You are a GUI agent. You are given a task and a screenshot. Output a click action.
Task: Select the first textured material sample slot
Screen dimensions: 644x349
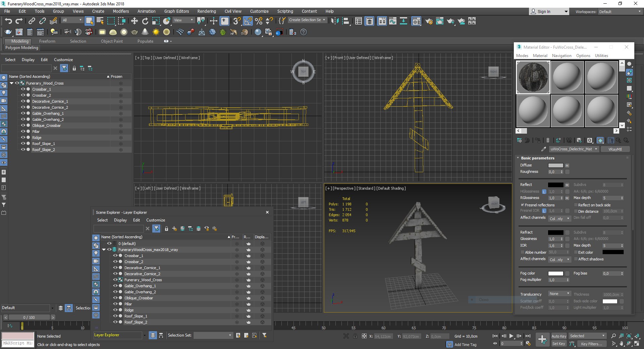tap(533, 77)
